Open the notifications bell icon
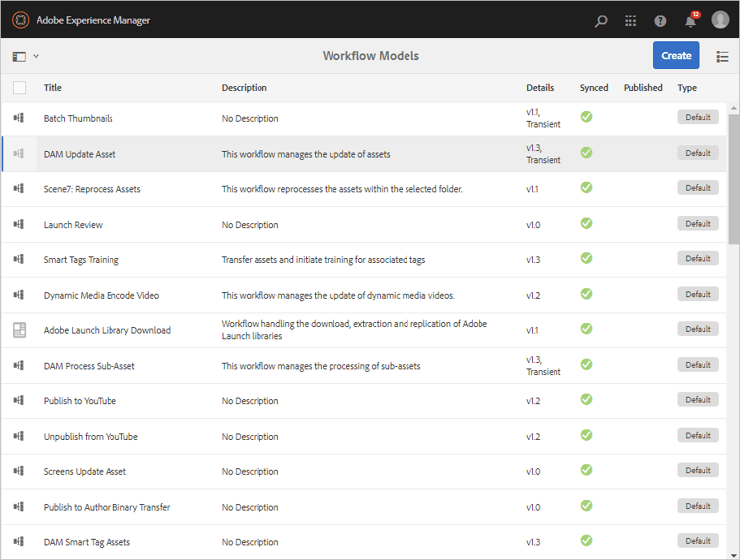This screenshot has width=740, height=560. coord(690,21)
